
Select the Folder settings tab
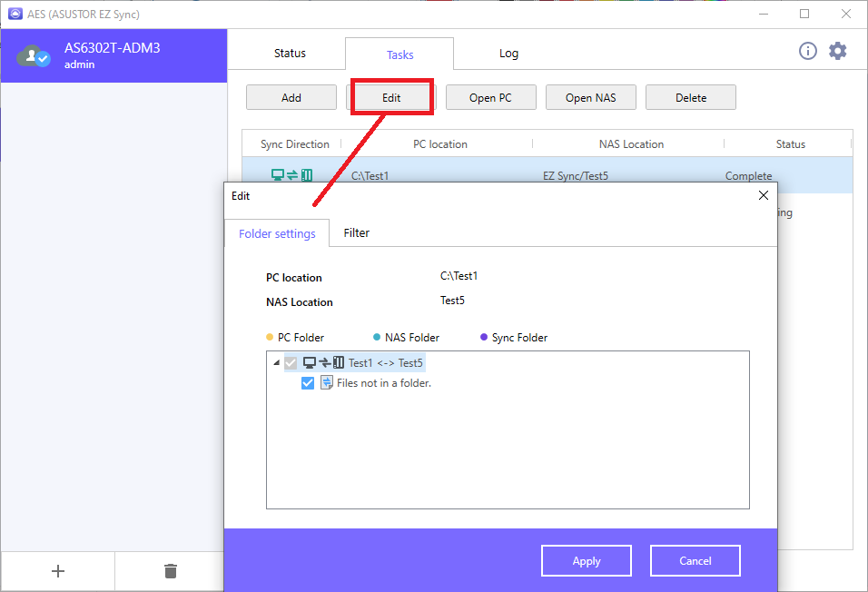click(x=277, y=233)
